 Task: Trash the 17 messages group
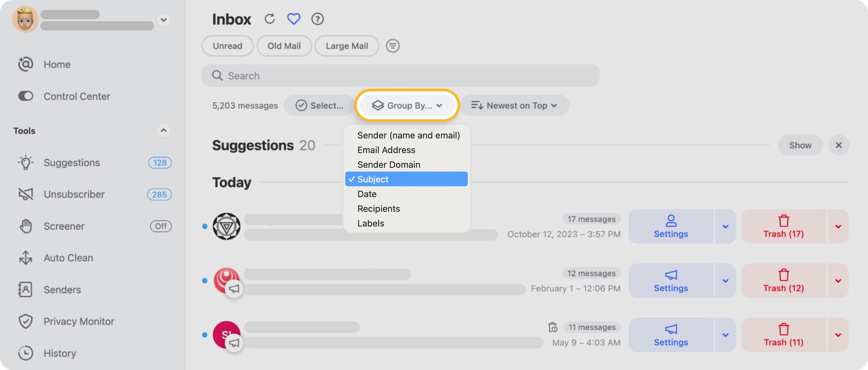[x=783, y=226]
